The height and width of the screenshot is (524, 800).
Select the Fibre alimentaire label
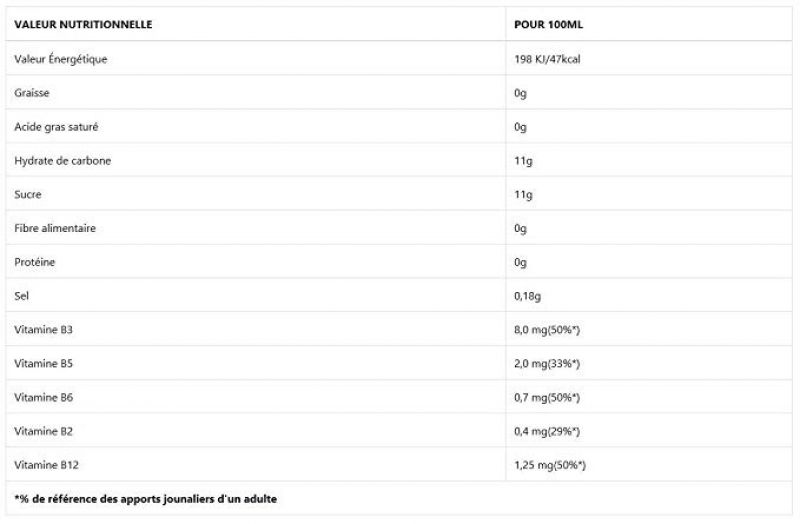[55, 228]
